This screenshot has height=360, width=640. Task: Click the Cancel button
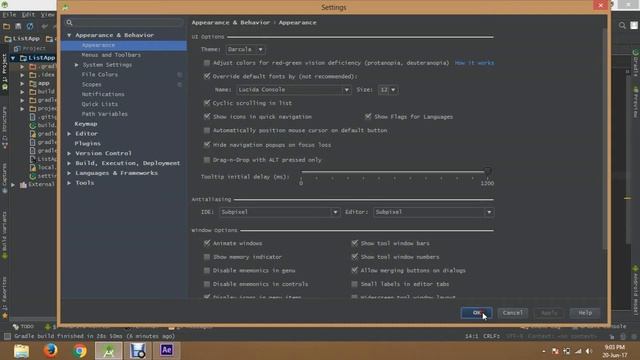click(x=513, y=313)
